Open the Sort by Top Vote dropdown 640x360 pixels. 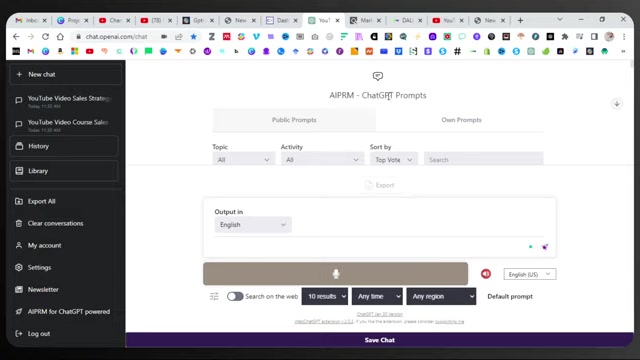point(394,160)
